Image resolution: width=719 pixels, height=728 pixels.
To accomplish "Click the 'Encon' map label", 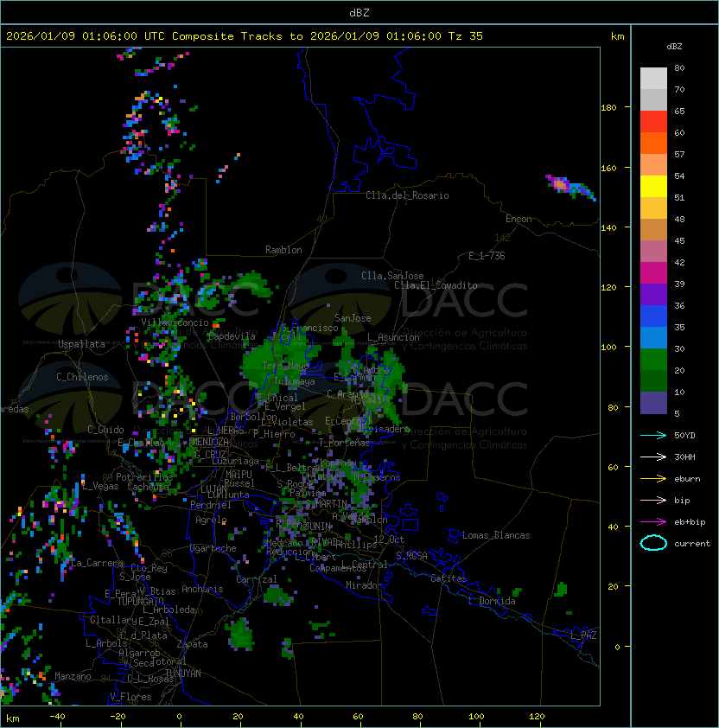I will 519,219.
